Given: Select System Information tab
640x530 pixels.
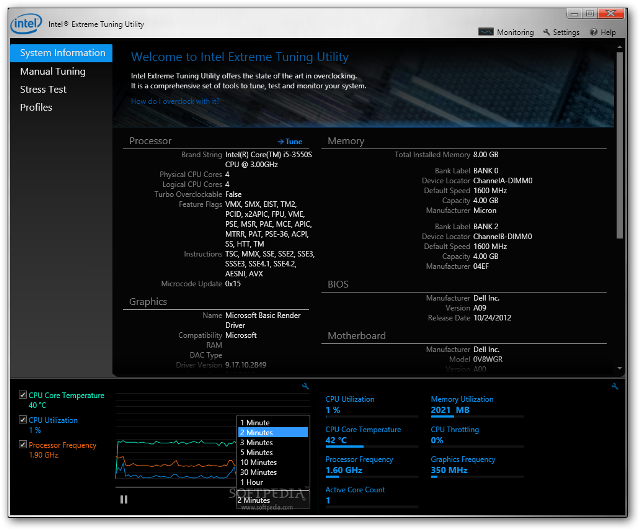Looking at the screenshot, I should click(x=61, y=53).
